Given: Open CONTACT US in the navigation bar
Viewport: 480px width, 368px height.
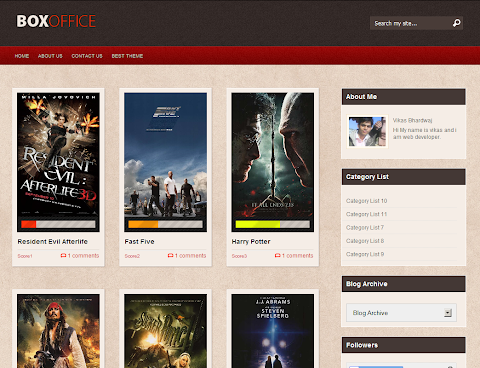Looking at the screenshot, I should pos(87,56).
